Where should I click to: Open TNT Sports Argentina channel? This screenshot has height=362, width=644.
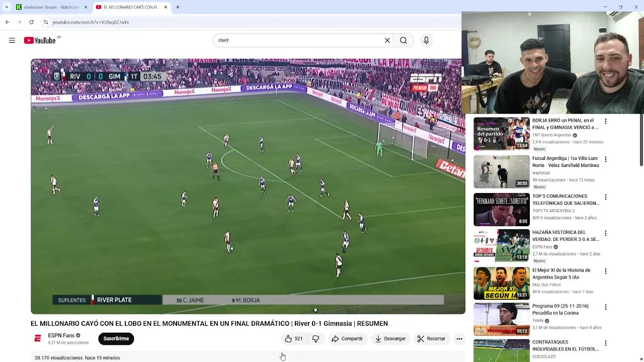coord(552,135)
